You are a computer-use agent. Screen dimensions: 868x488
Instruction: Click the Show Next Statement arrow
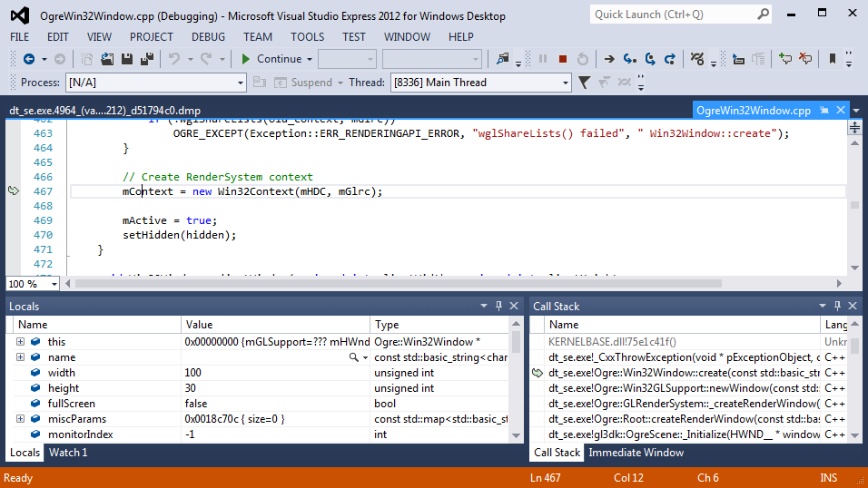pos(609,59)
